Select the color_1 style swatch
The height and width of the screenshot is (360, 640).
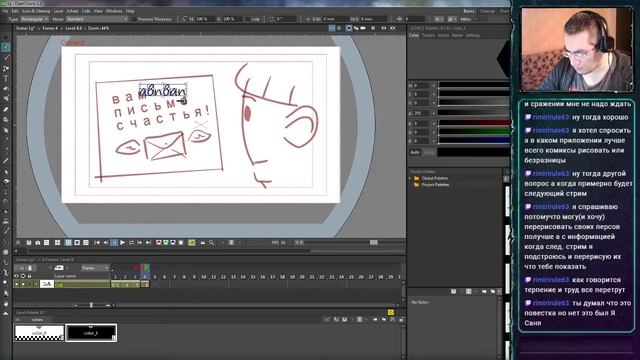pos(91,333)
